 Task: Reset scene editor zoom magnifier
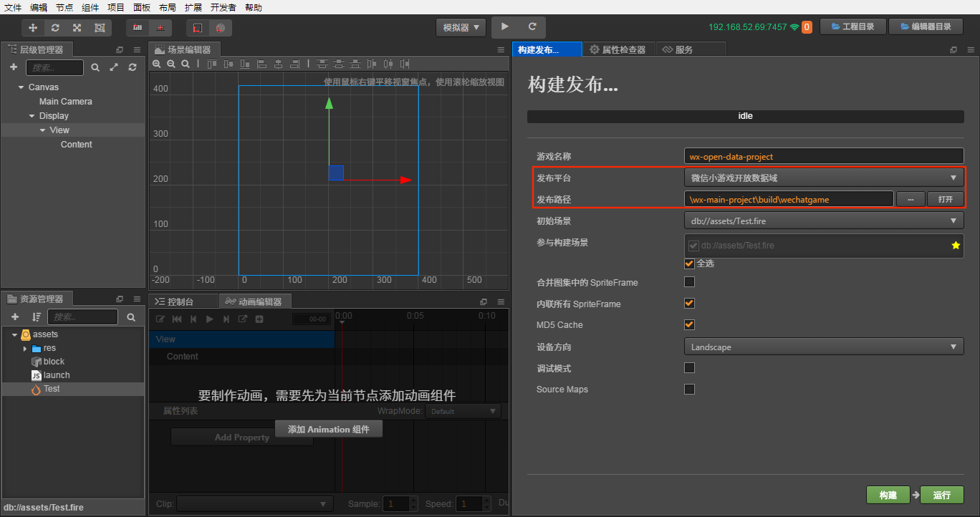click(x=186, y=64)
